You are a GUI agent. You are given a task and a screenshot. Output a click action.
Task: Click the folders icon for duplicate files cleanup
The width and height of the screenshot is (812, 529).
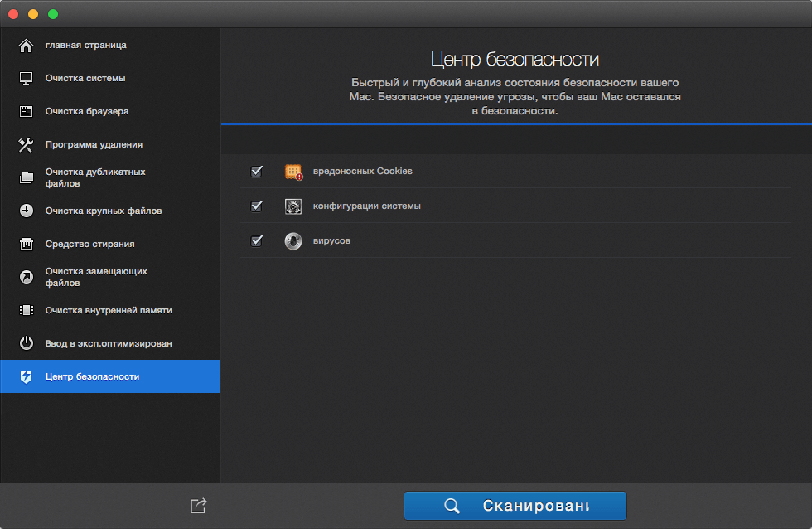(26, 177)
